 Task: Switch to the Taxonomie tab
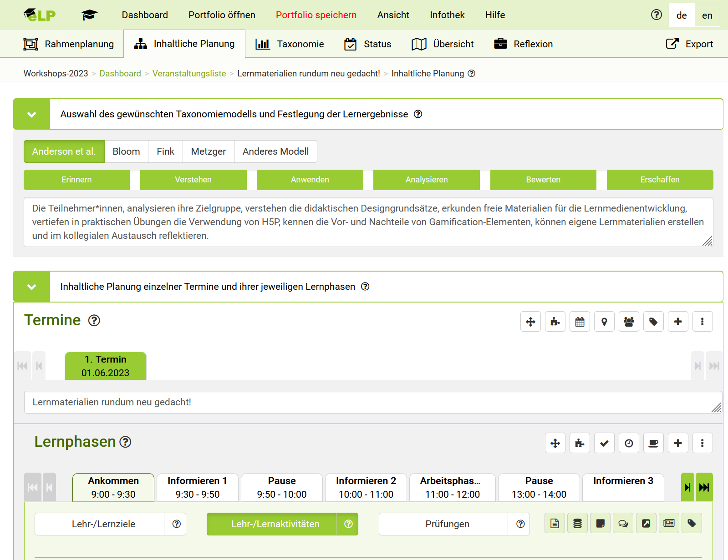coord(290,44)
